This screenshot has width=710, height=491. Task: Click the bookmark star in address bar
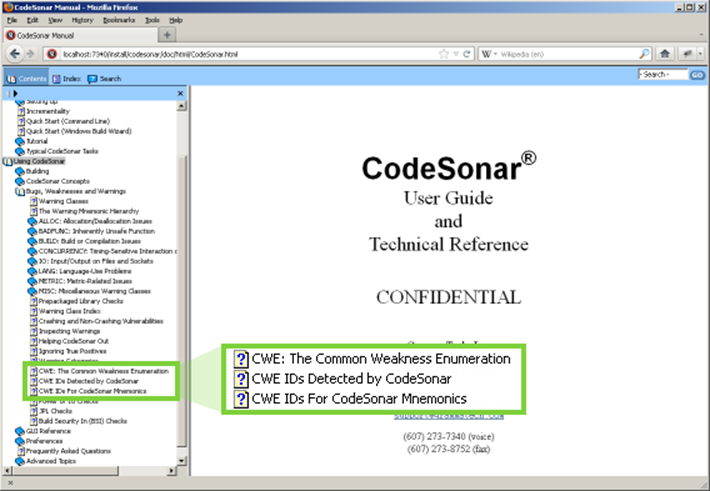[444, 54]
